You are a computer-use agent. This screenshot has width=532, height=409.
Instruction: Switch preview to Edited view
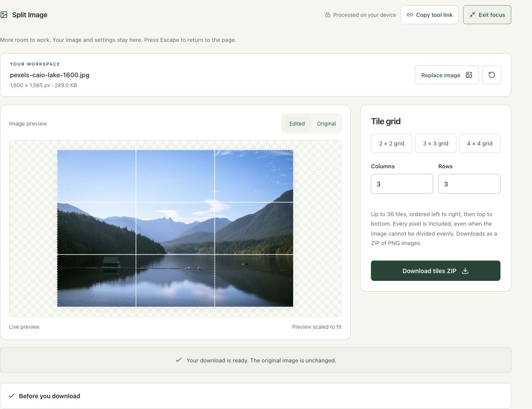click(x=297, y=123)
